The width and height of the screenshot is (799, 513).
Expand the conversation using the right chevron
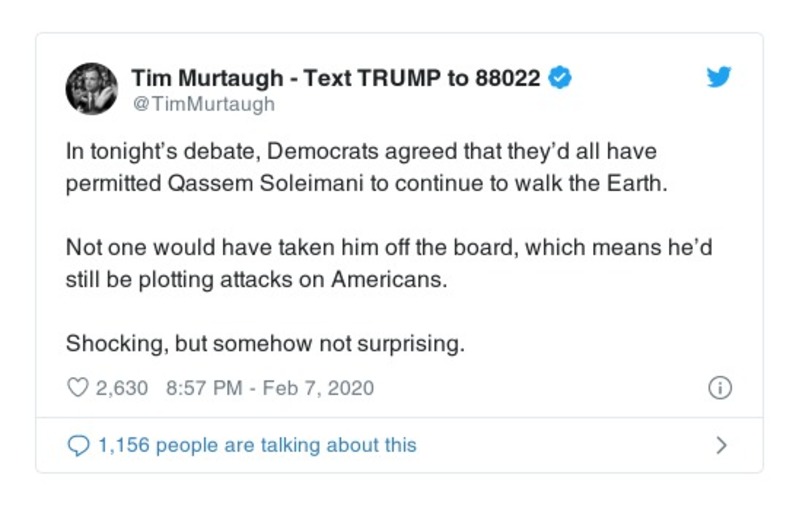721,445
